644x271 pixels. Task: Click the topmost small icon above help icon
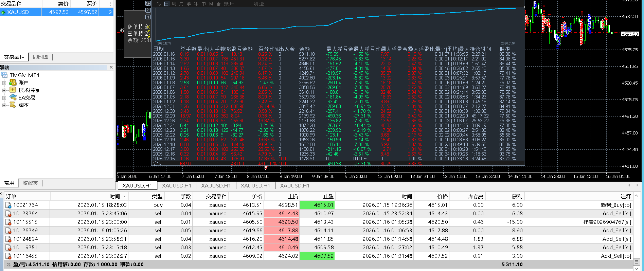click(148, 3)
